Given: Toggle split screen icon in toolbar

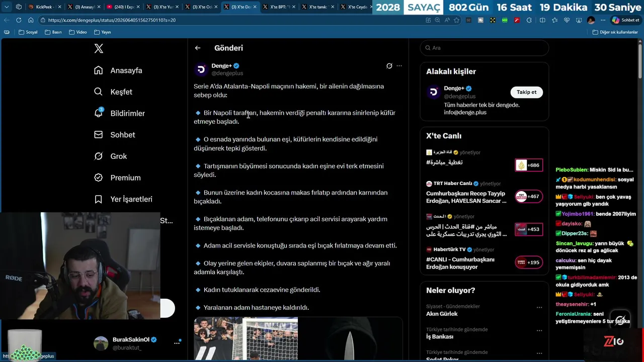Looking at the screenshot, I should [x=542, y=20].
